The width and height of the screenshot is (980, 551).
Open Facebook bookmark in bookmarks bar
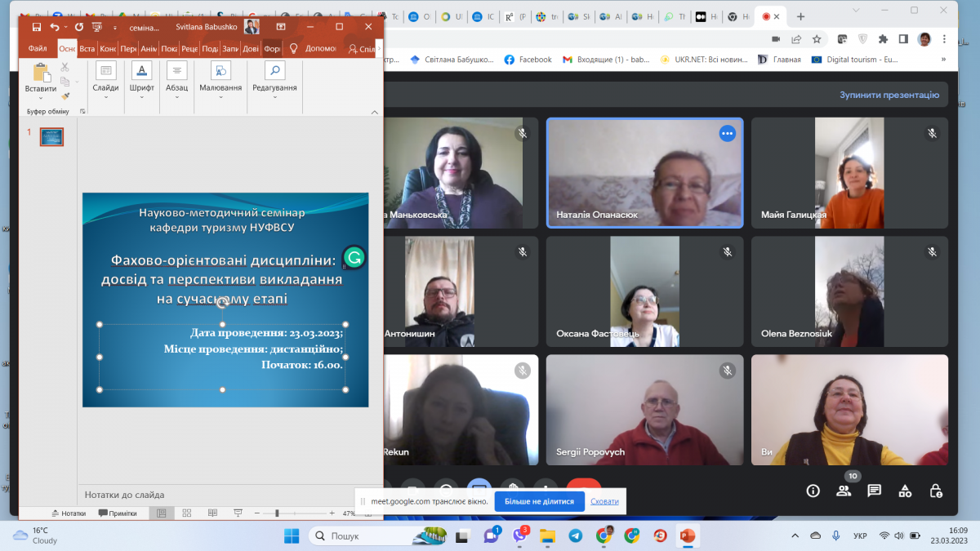pyautogui.click(x=528, y=60)
